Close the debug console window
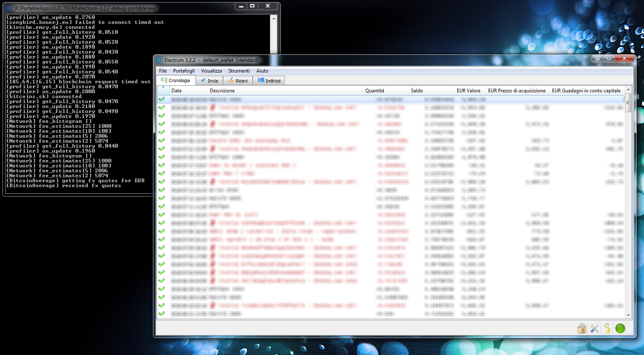 (268, 6)
